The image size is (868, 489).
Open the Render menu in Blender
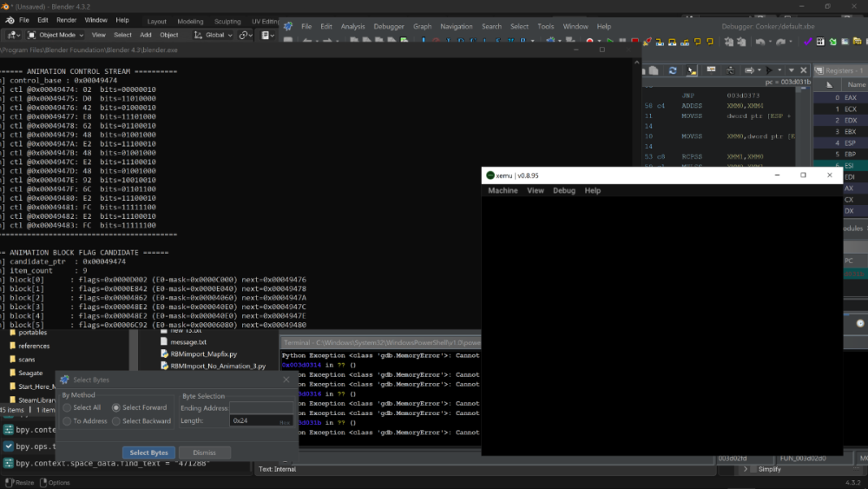(x=67, y=20)
